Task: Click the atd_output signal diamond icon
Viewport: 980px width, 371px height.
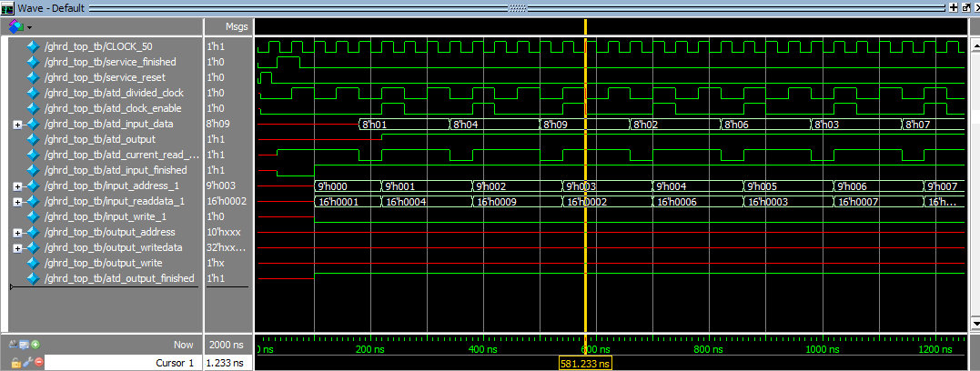Action: pos(34,139)
